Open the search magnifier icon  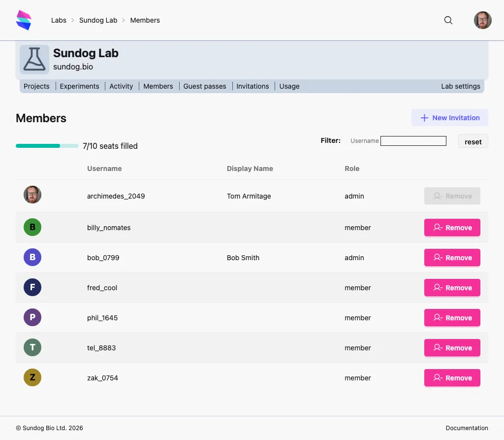pos(448,20)
